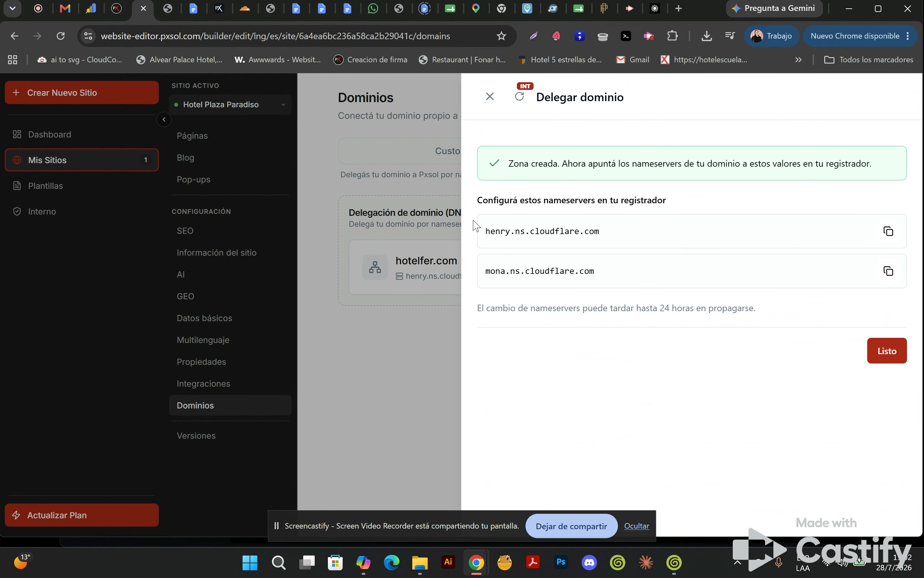The image size is (924, 578).
Task: Reload the page in Chrome
Action: click(61, 36)
